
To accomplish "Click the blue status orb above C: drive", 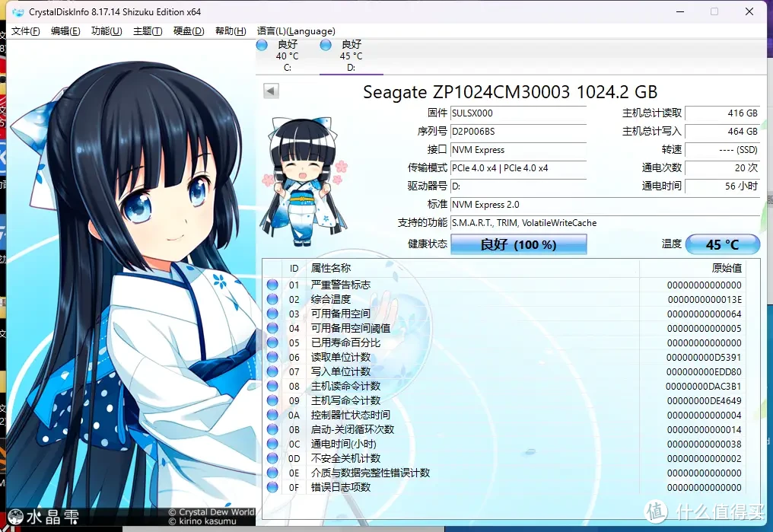I will point(262,46).
